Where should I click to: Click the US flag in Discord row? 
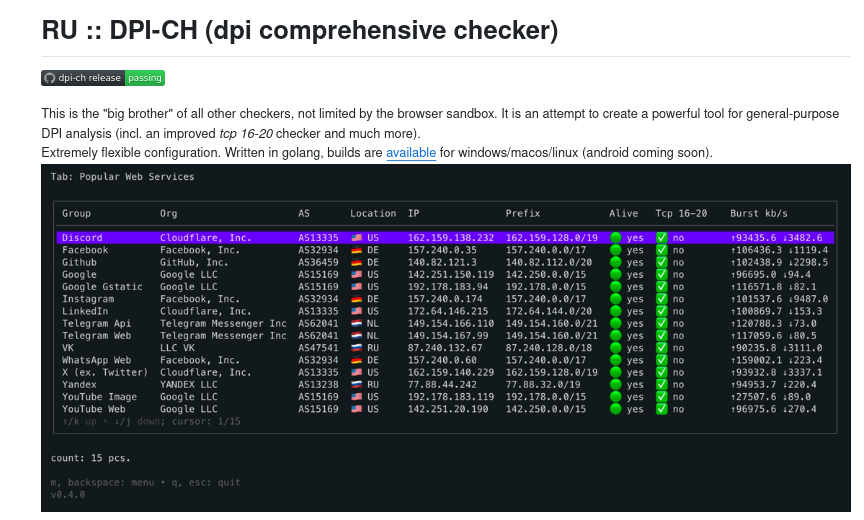pyautogui.click(x=357, y=238)
